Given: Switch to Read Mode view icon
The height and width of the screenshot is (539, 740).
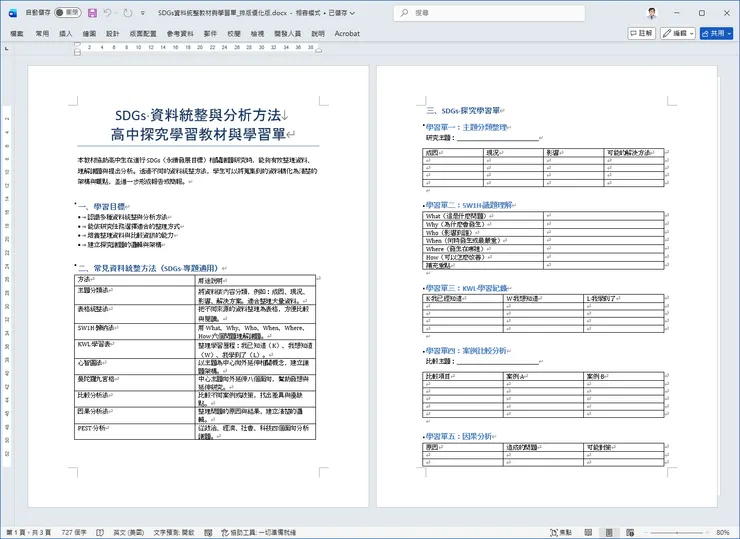Looking at the screenshot, I should pyautogui.click(x=588, y=532).
